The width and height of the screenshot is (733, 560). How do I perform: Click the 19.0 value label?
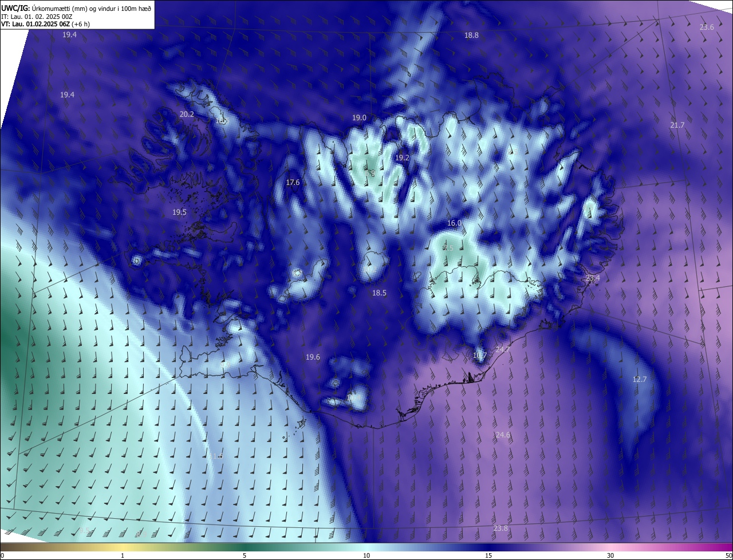359,118
